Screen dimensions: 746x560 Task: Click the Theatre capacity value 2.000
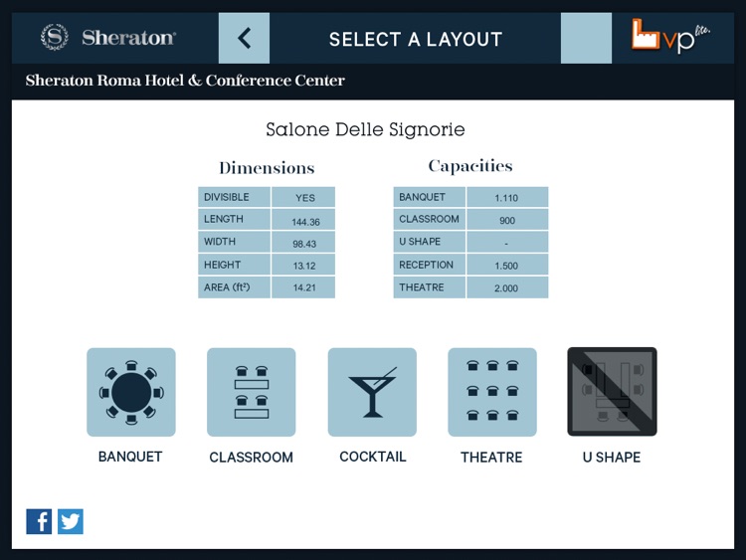[507, 287]
